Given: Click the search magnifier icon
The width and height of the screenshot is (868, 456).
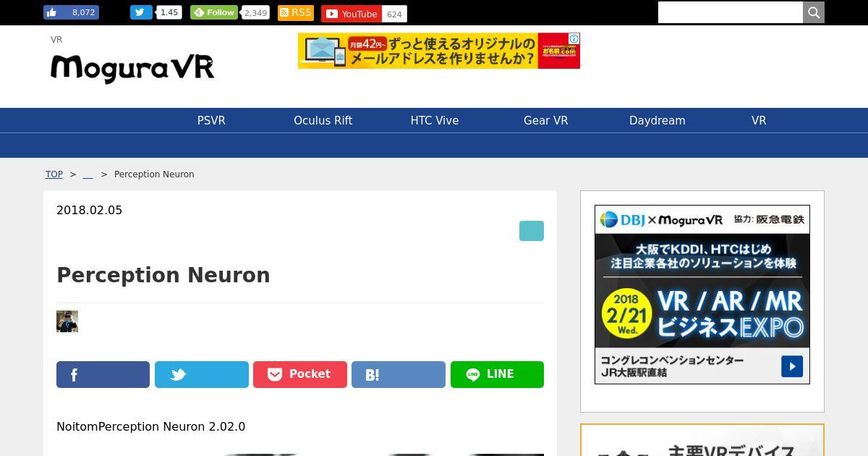Looking at the screenshot, I should 814,12.
